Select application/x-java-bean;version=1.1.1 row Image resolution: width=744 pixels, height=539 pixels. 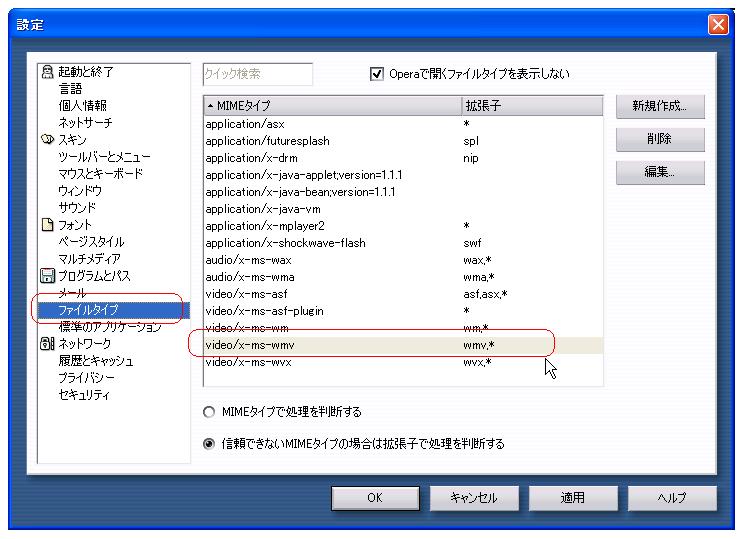tap(403, 192)
